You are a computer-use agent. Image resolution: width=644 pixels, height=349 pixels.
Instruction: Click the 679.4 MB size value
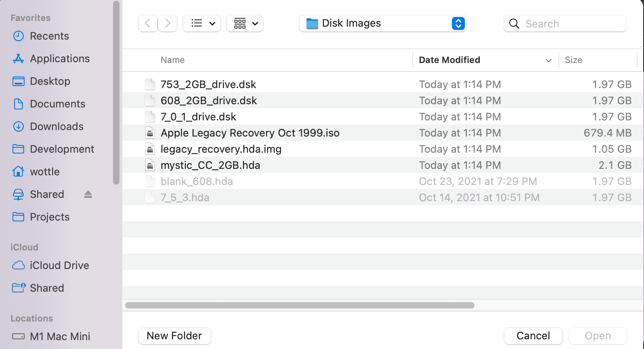607,133
